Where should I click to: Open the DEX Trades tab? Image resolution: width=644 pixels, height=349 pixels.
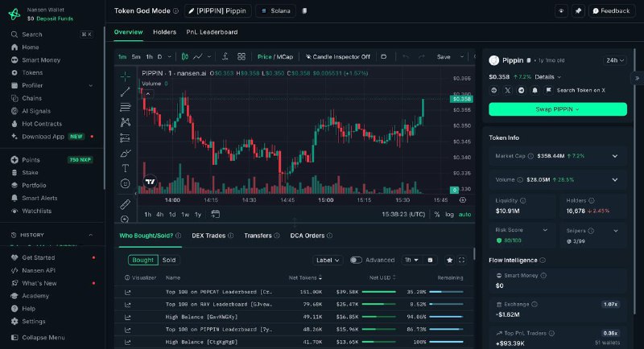click(x=208, y=236)
